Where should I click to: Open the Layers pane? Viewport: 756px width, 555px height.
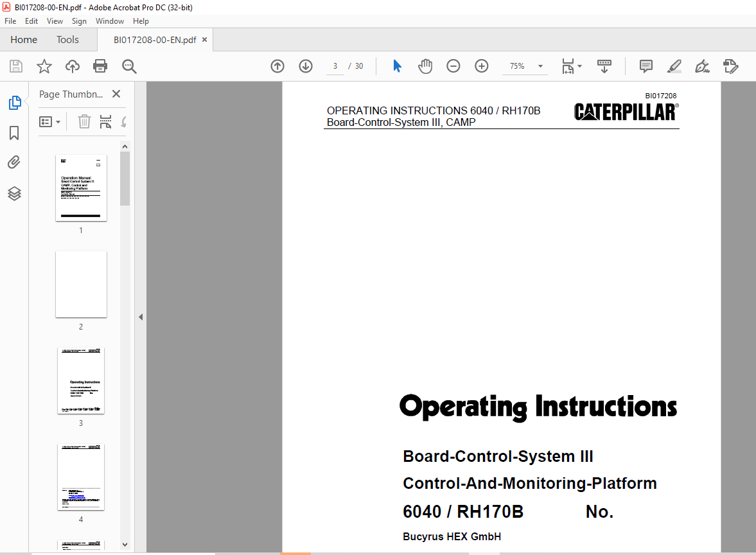point(15,193)
